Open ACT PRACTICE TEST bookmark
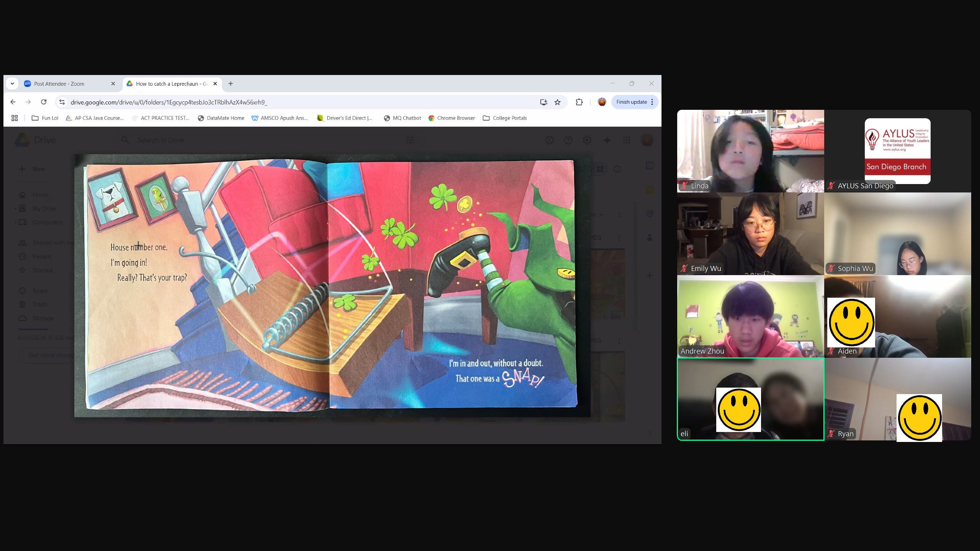Image resolution: width=980 pixels, height=551 pixels. tap(161, 118)
